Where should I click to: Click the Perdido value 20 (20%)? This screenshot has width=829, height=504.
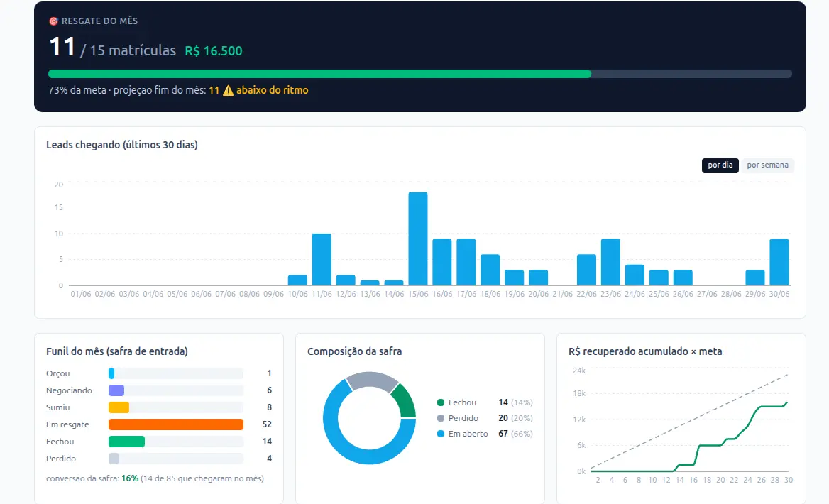coord(515,418)
